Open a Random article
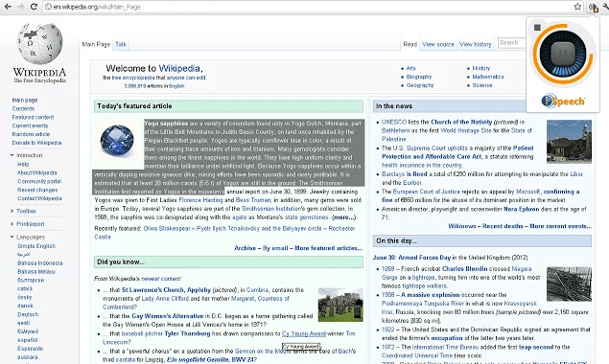 click(31, 134)
